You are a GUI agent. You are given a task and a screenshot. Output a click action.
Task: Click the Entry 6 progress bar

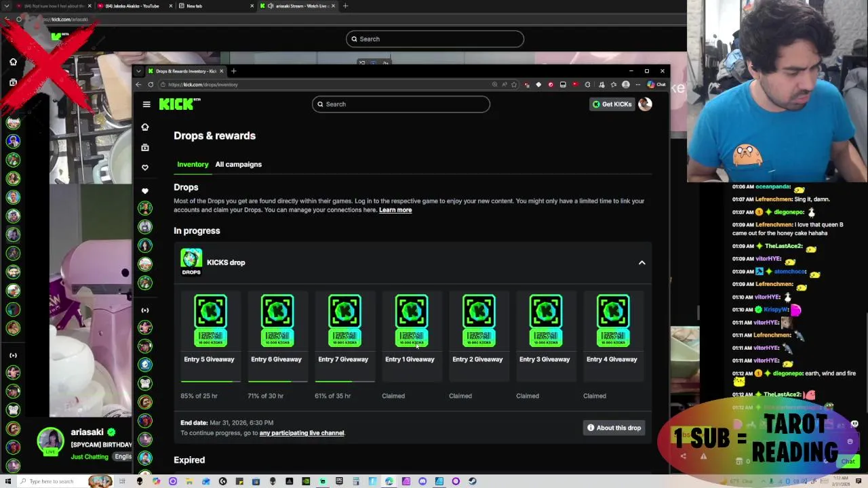pos(277,382)
